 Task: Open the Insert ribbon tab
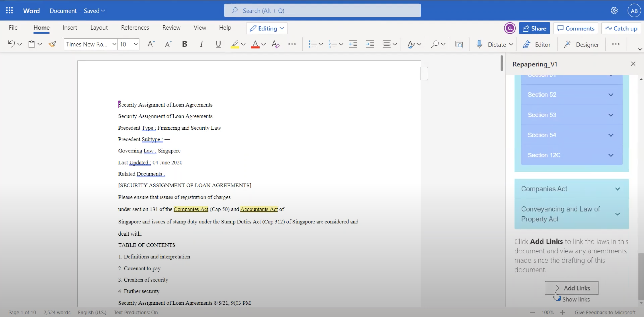point(70,28)
